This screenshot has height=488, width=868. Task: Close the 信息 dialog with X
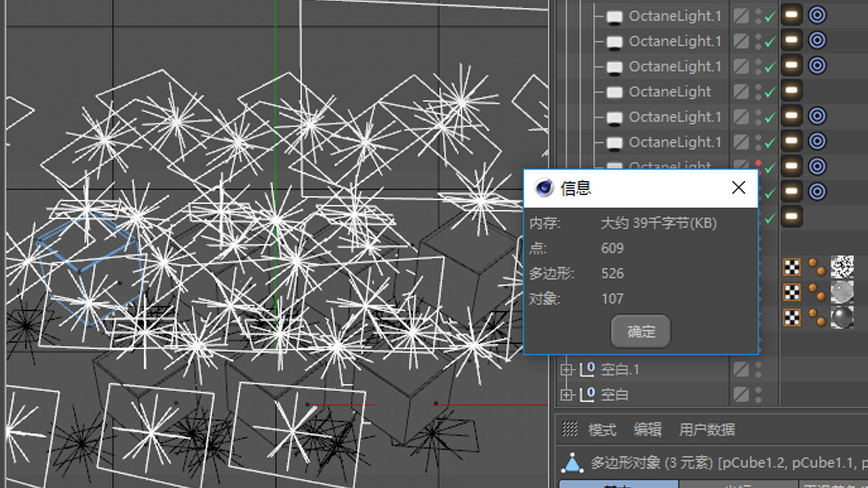click(x=738, y=188)
